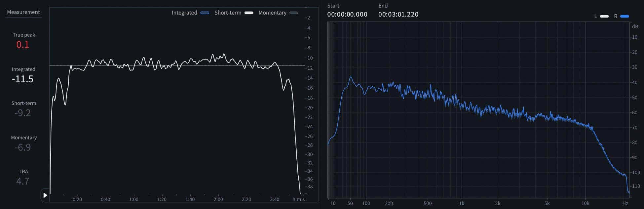The image size is (644, 209).
Task: Click the 200 frequency axis label
Action: [x=389, y=203]
